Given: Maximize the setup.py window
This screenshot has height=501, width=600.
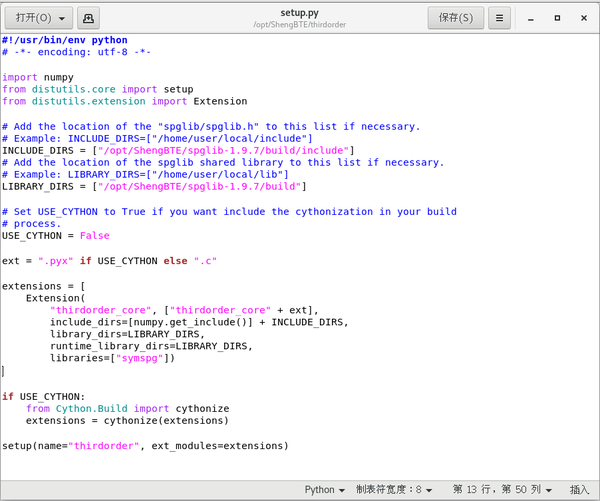Looking at the screenshot, I should tap(558, 18).
